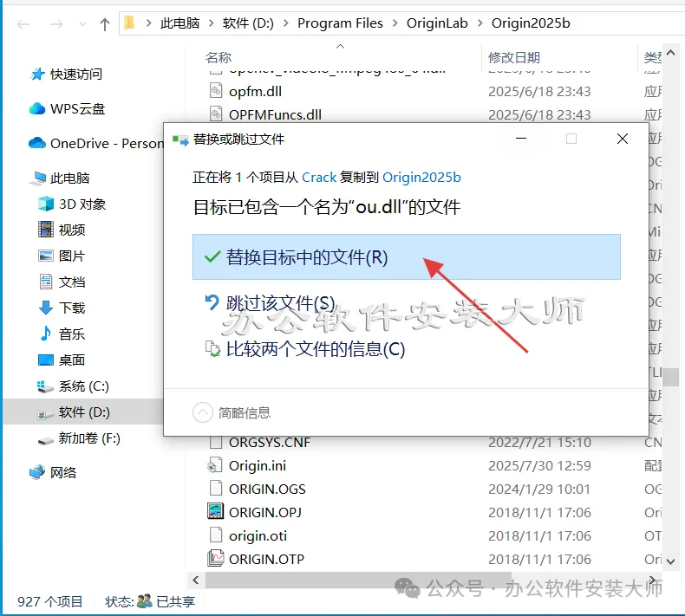685x616 pixels.
Task: Click the 3D 对象 cube icon
Action: pyautogui.click(x=46, y=204)
